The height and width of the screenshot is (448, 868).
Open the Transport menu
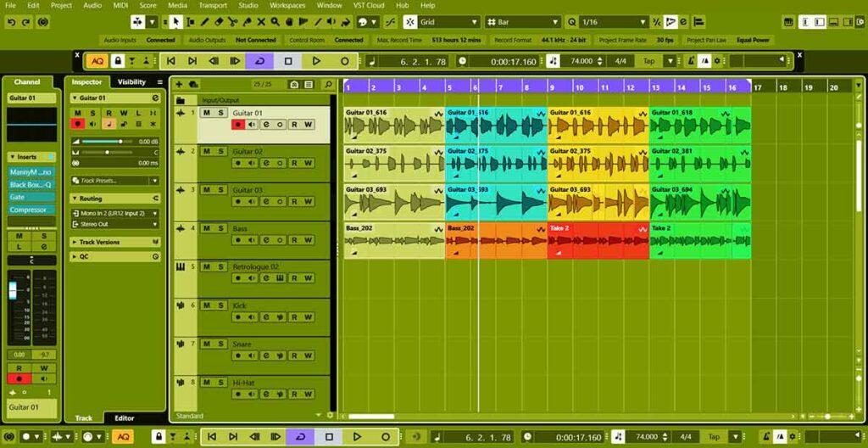(213, 5)
